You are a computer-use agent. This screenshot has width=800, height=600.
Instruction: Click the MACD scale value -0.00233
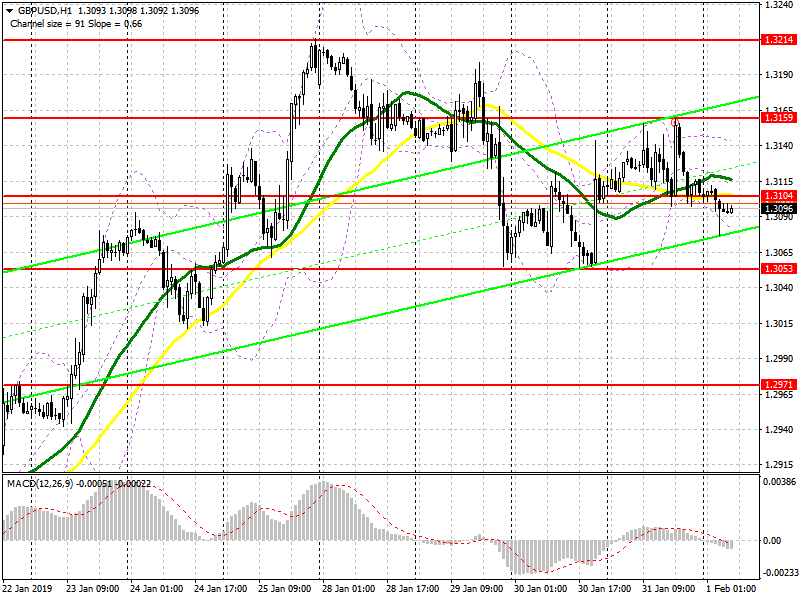(x=779, y=573)
